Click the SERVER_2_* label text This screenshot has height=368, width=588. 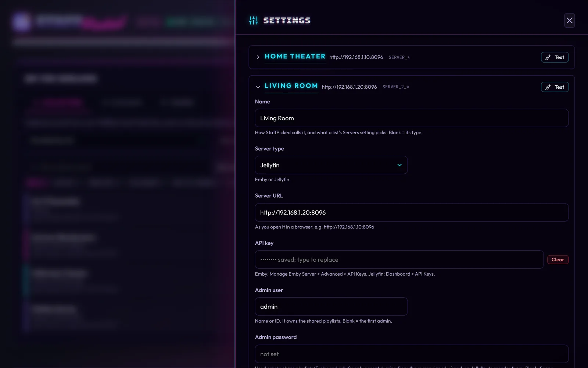click(x=396, y=87)
